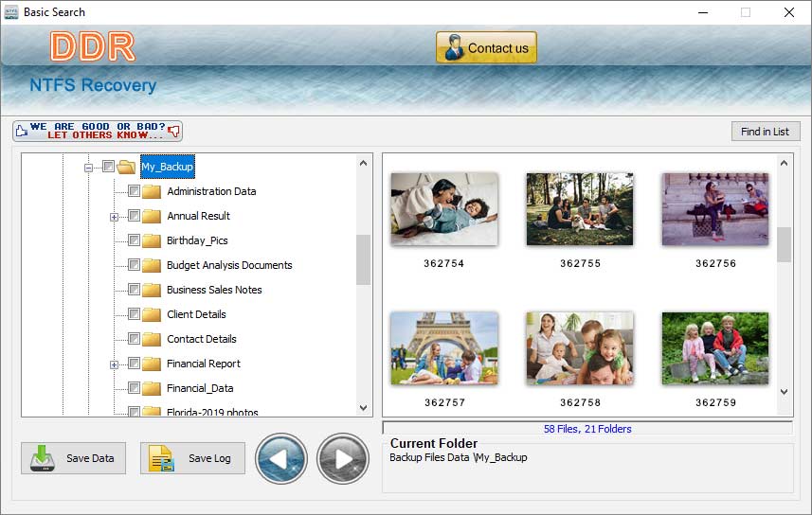Click the Save Log button
812x515 pixels.
click(x=192, y=458)
